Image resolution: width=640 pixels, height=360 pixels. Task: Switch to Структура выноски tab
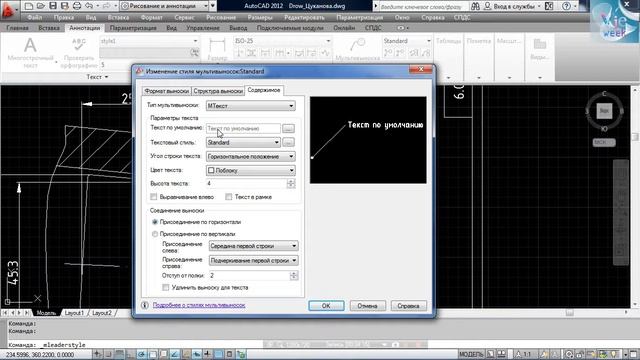click(218, 91)
